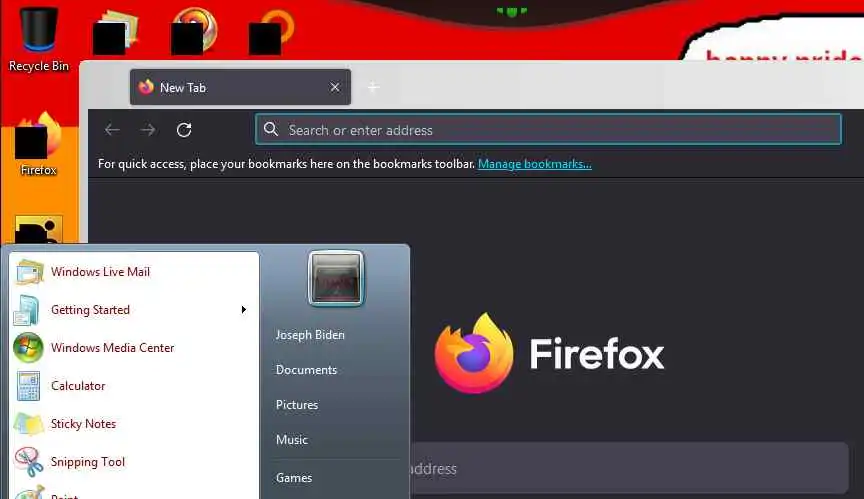Click the Windows Live Mail icon
864x499 pixels.
[29, 272]
